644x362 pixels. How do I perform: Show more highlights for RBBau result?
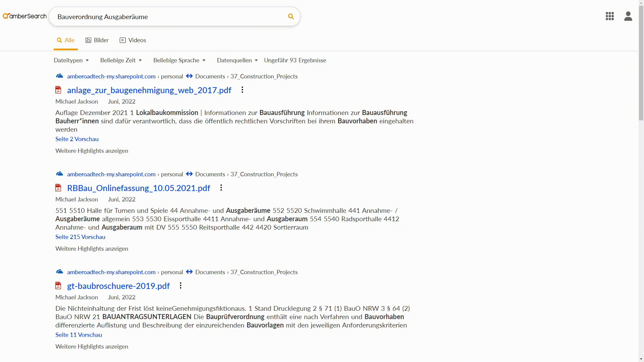point(92,249)
